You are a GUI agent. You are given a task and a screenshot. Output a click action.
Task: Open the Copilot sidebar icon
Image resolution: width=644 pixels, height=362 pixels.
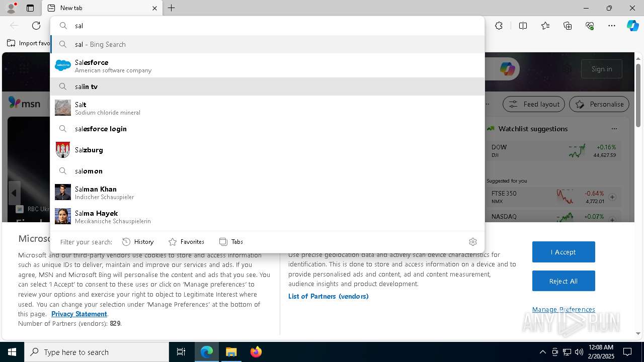pyautogui.click(x=632, y=26)
